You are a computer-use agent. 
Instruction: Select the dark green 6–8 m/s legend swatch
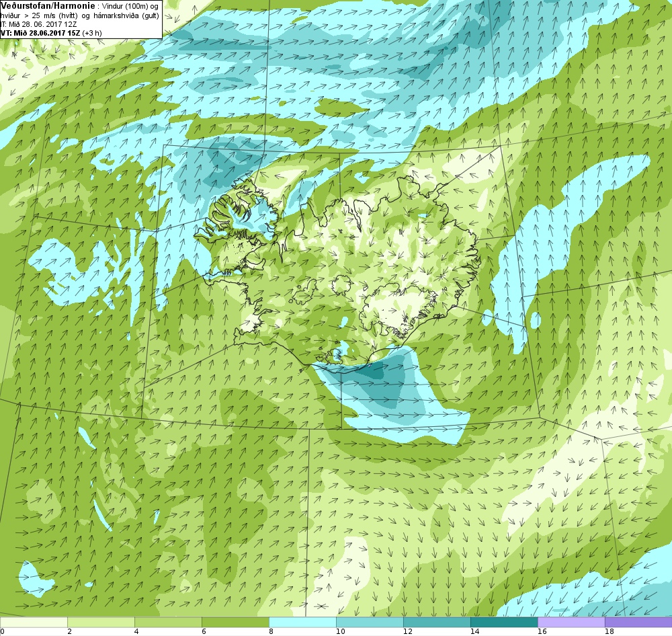click(235, 621)
